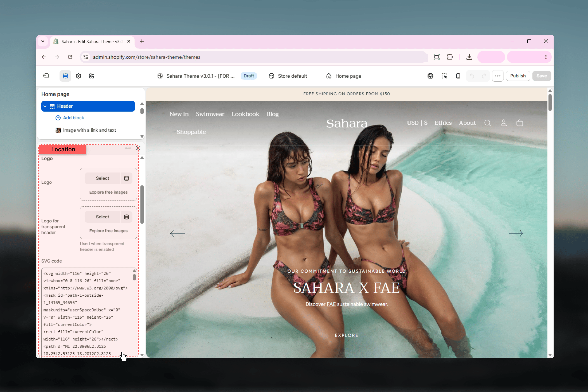Click the EXPLORE link on hero slide
This screenshot has height=392, width=588.
[347, 335]
